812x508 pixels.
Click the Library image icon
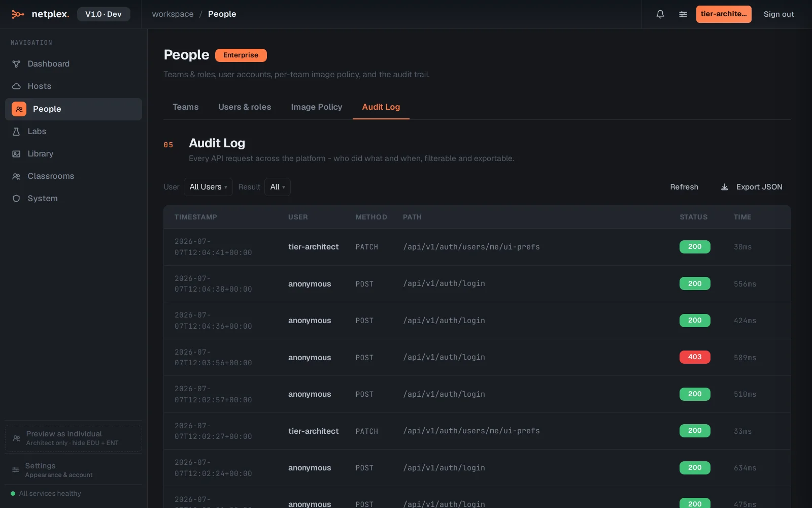(16, 154)
